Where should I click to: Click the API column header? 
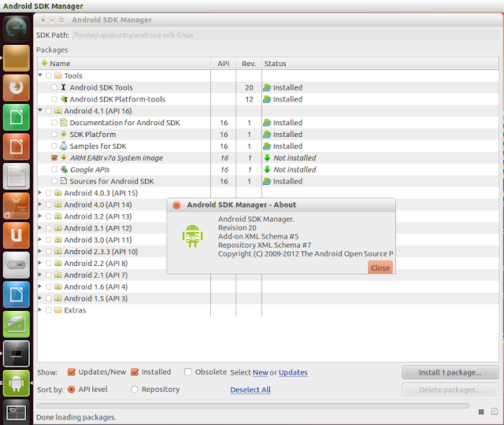point(224,64)
